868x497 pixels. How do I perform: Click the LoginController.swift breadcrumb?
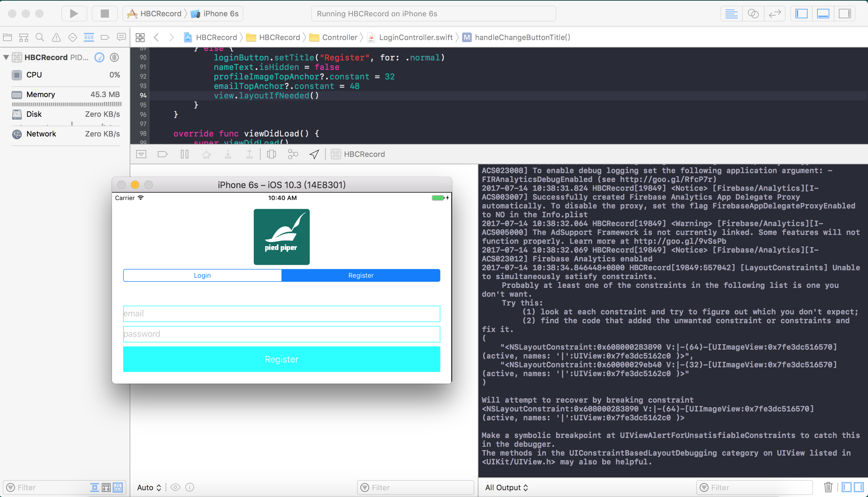coord(415,37)
